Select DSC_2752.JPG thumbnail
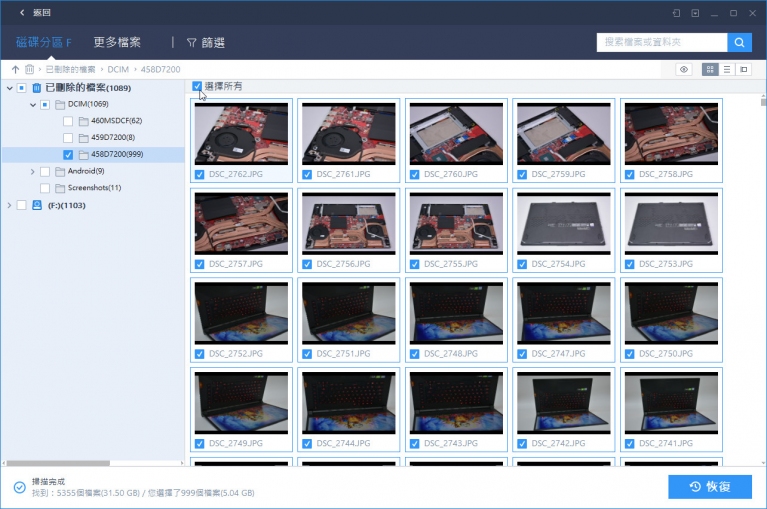 [241, 313]
